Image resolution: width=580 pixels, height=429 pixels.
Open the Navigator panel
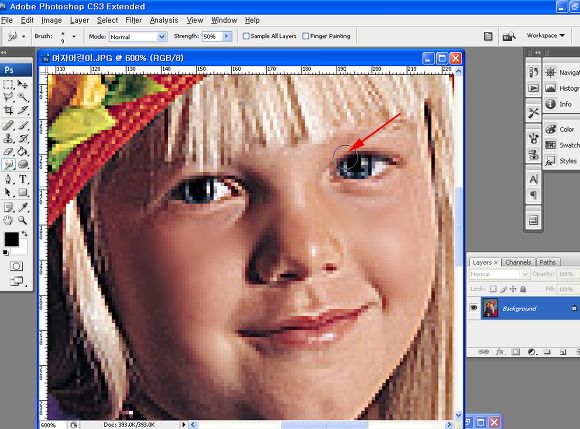click(x=562, y=72)
